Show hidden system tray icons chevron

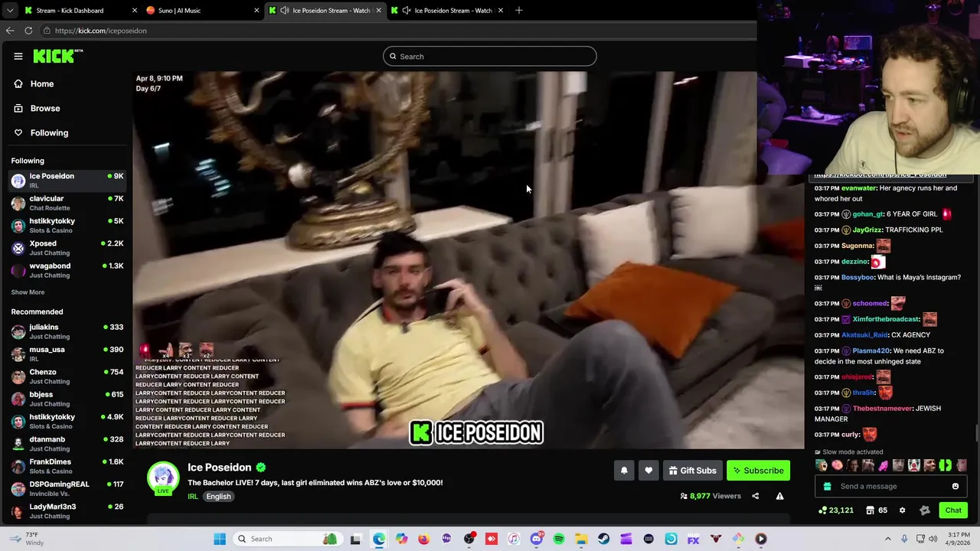click(x=888, y=539)
